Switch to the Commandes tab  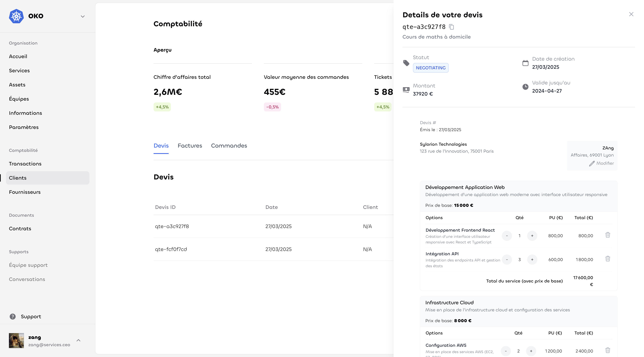229,146
